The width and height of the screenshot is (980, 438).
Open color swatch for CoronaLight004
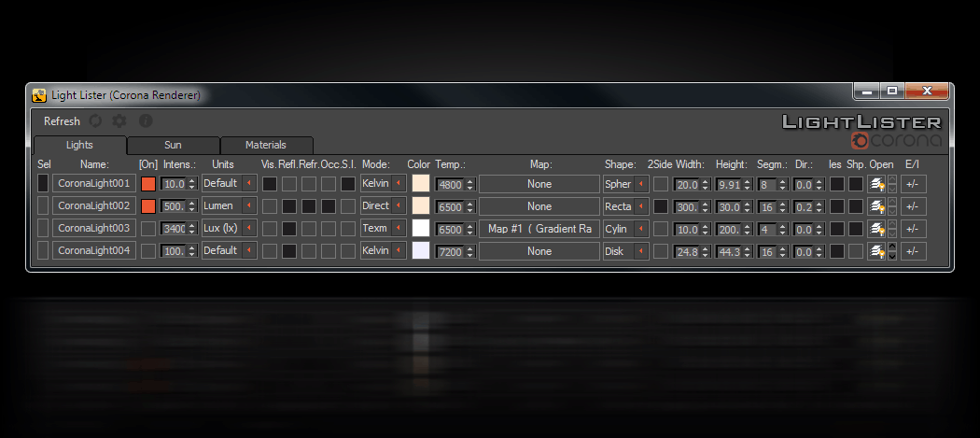421,250
